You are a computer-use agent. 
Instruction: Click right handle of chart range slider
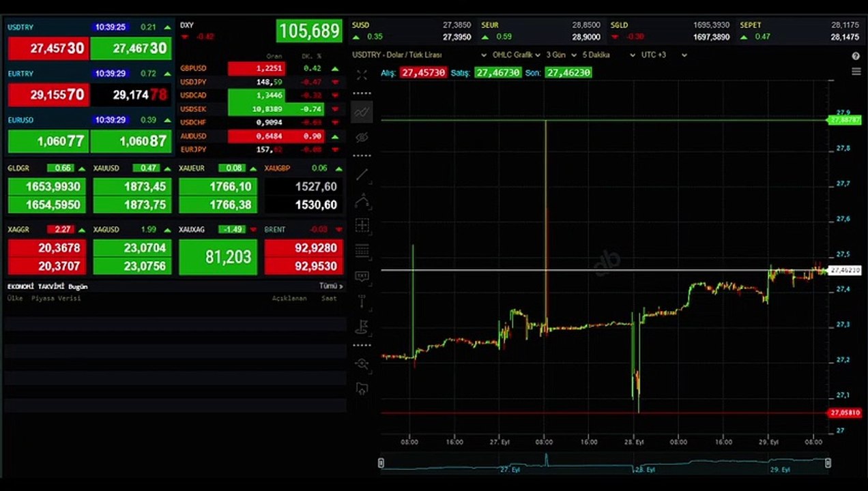click(x=828, y=463)
